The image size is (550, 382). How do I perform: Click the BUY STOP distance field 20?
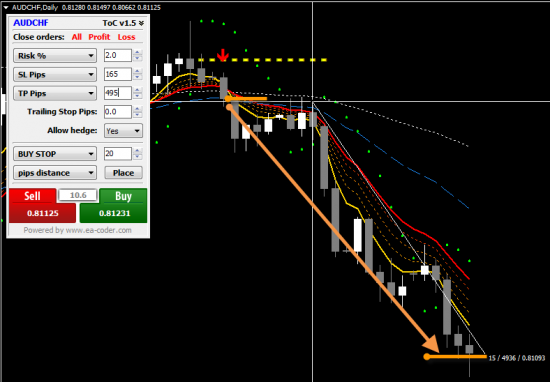pos(118,154)
